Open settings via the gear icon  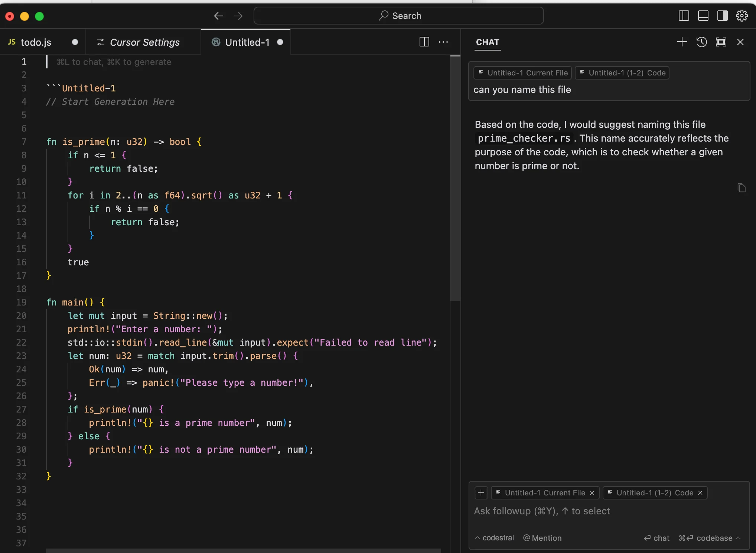point(742,16)
